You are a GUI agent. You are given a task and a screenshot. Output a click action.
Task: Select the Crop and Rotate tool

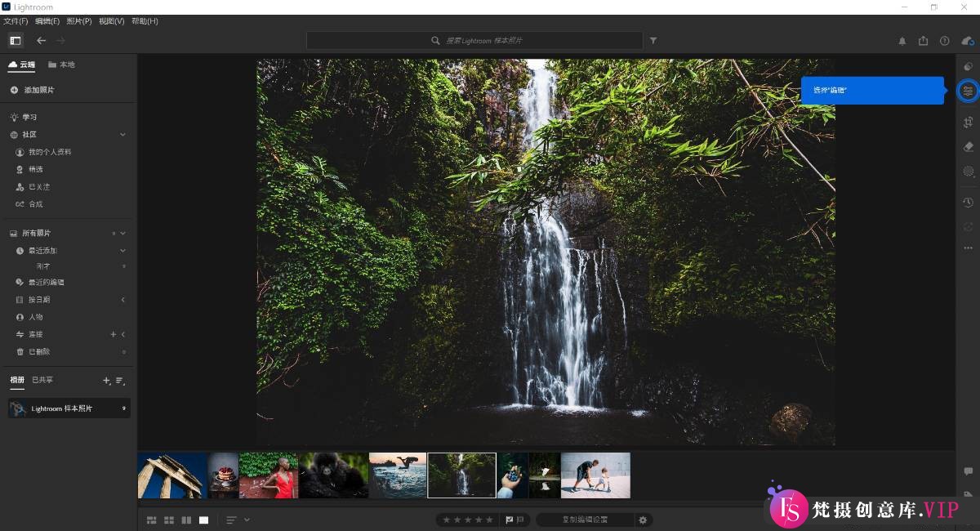pos(968,122)
